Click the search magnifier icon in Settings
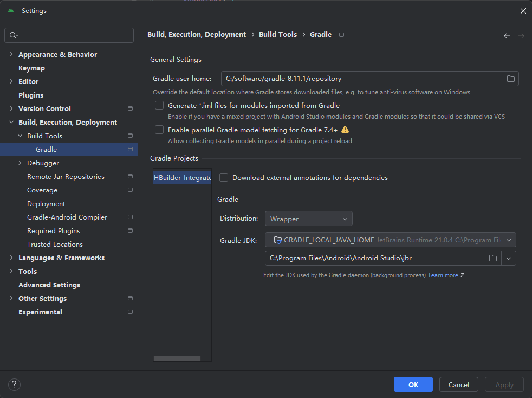The width and height of the screenshot is (532, 398). click(x=14, y=35)
